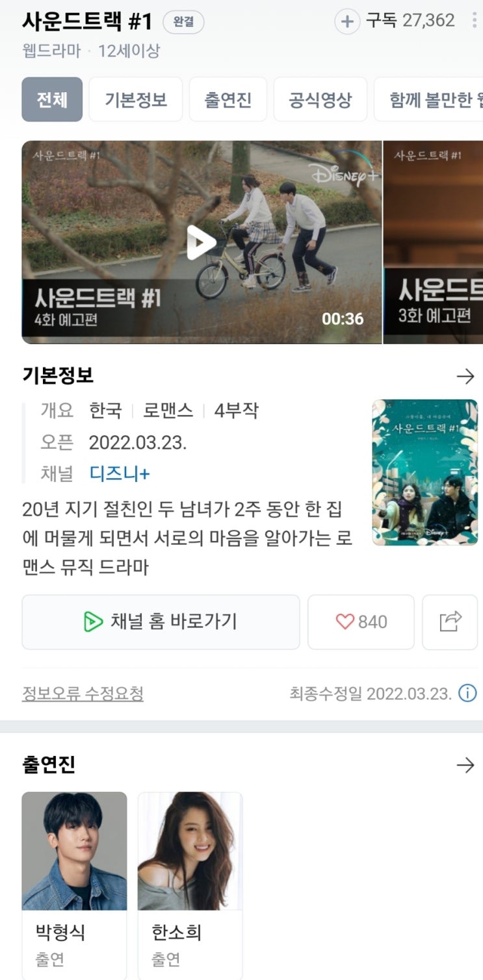The image size is (483, 980).
Task: Select the 전체 tab
Action: pyautogui.click(x=52, y=99)
